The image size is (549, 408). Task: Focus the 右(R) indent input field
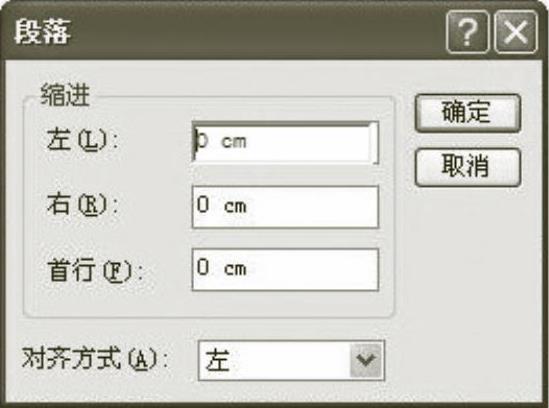coord(285,207)
